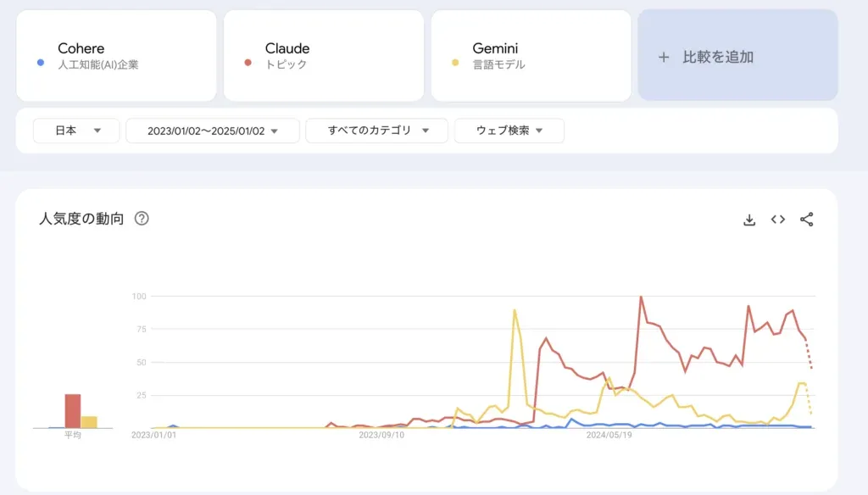Expand the date range 2023/01/02〜2025/01/02 dropdown
The image size is (868, 495).
[x=212, y=131]
